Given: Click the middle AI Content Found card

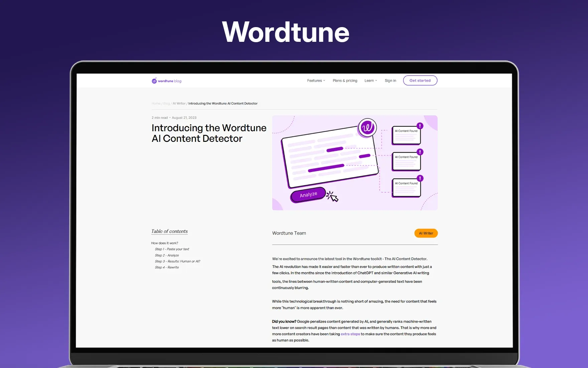Looking at the screenshot, I should (x=406, y=162).
